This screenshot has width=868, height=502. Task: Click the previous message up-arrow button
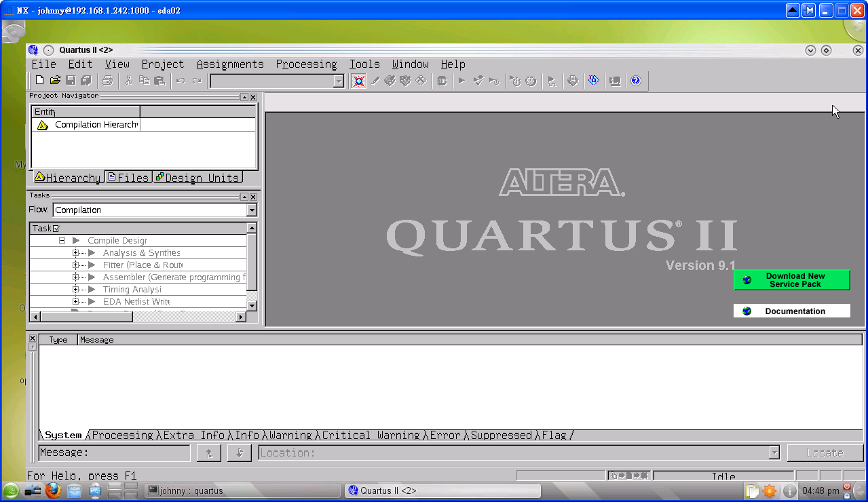[209, 452]
